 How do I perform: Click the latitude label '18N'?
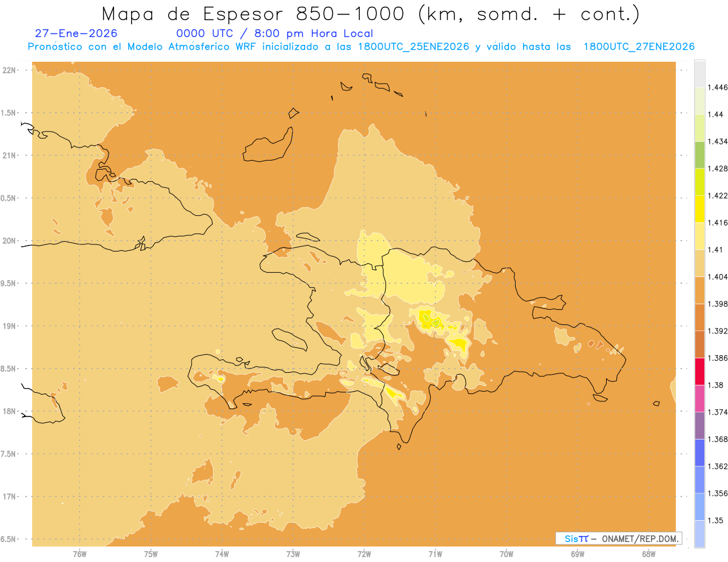click(9, 411)
